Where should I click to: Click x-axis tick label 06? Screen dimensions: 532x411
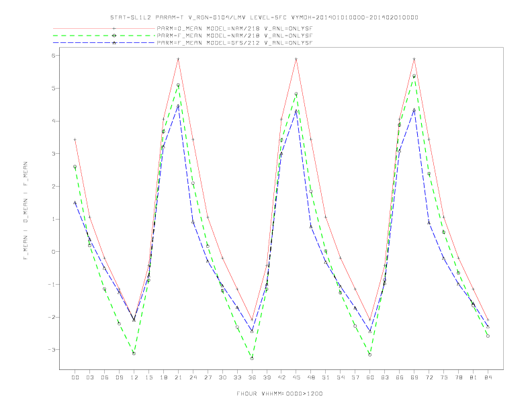point(105,377)
